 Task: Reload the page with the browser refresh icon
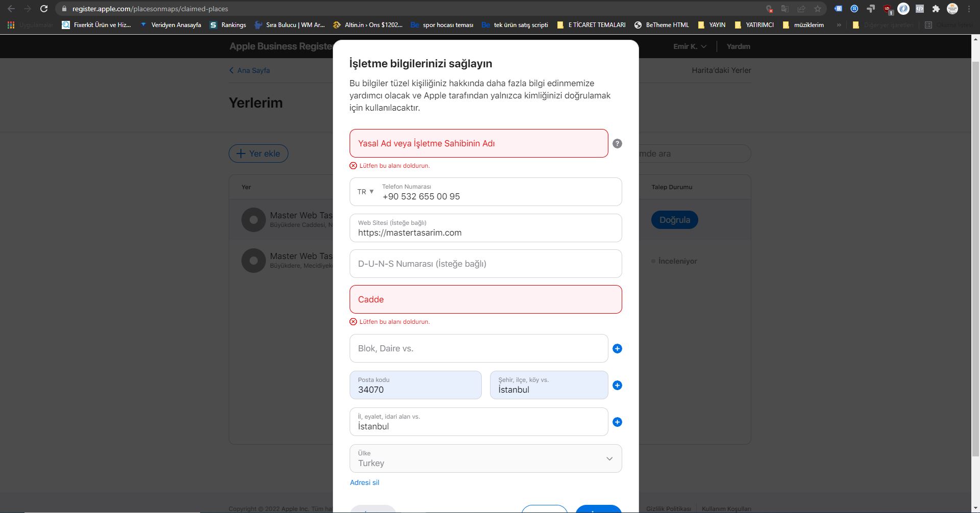(x=44, y=9)
